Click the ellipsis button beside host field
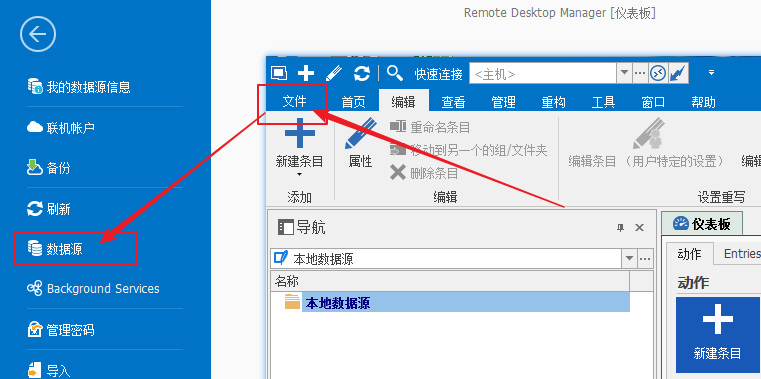Image resolution: width=761 pixels, height=379 pixels. point(640,74)
